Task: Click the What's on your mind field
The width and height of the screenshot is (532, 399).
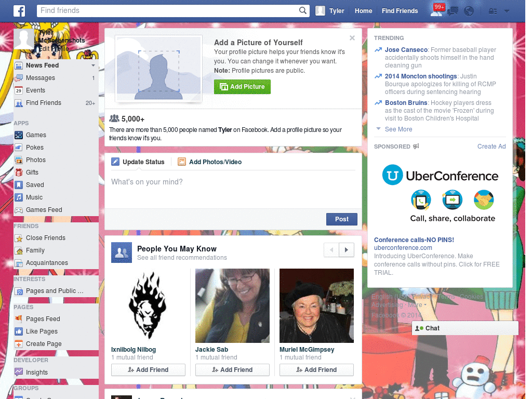Action: [x=233, y=189]
